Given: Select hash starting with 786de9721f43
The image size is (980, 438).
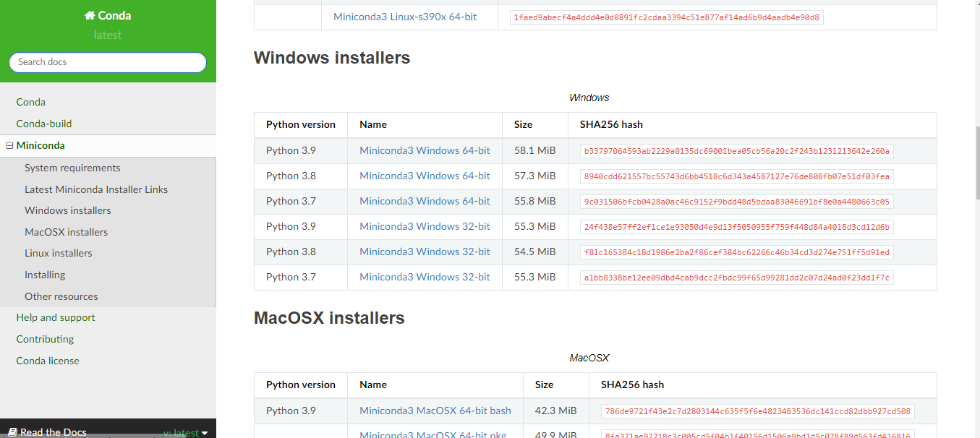Looking at the screenshot, I should point(758,411).
